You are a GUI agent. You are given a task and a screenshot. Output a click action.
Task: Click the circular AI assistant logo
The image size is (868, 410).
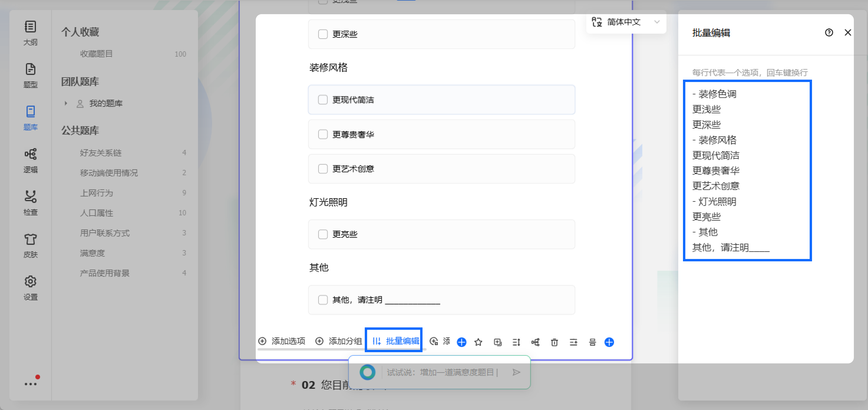point(367,372)
